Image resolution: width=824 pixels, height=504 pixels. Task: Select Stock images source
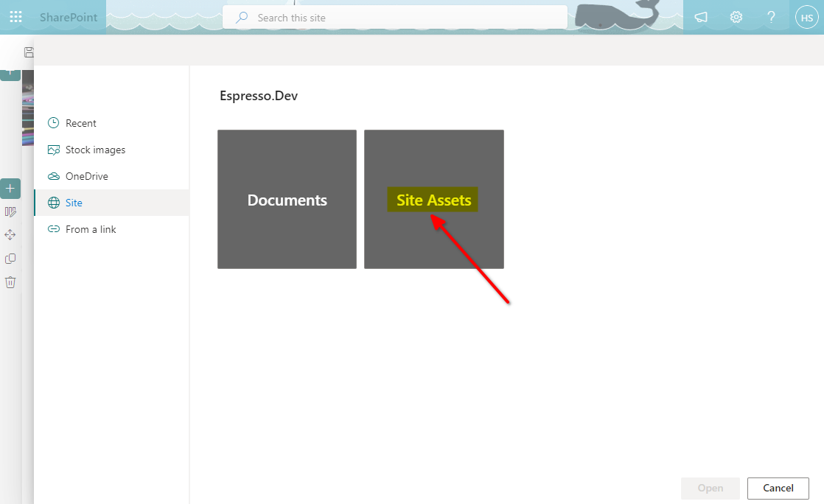[x=111, y=150]
